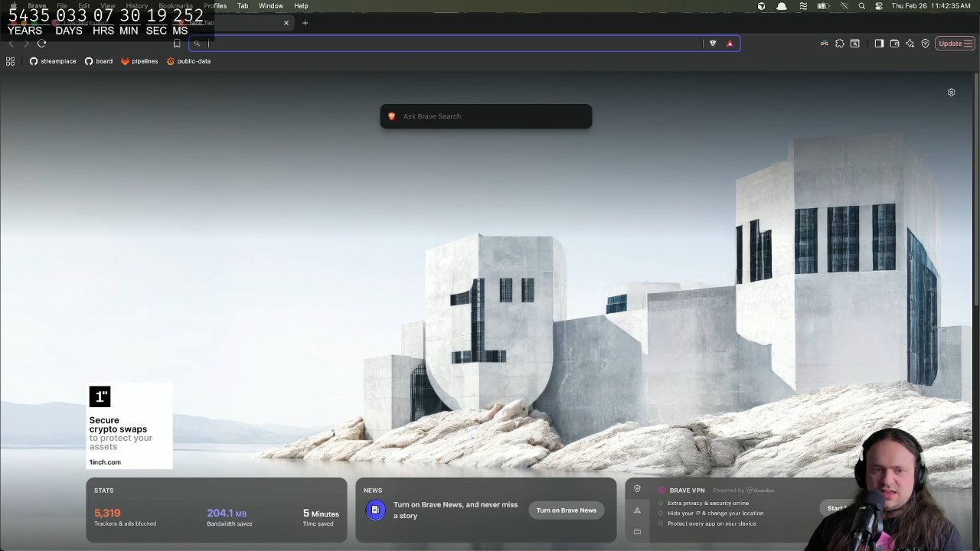
Task: Open Leo AI sparkle icon
Action: tap(910, 44)
